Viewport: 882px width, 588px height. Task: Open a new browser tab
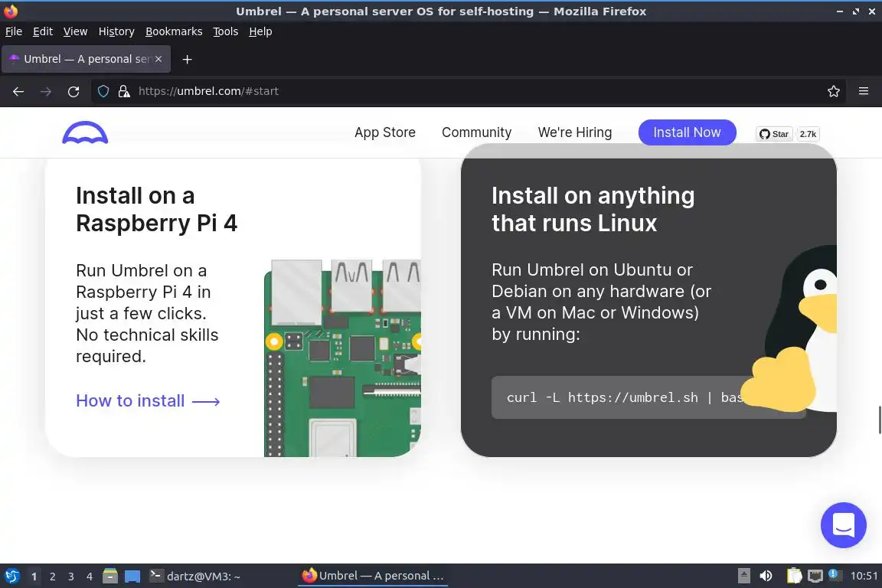click(x=188, y=59)
